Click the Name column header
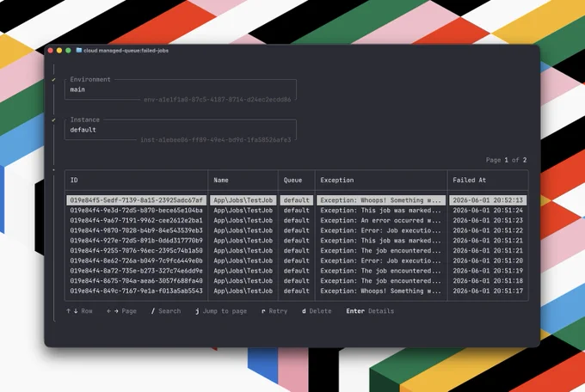This screenshot has width=585, height=392. pyautogui.click(x=221, y=181)
